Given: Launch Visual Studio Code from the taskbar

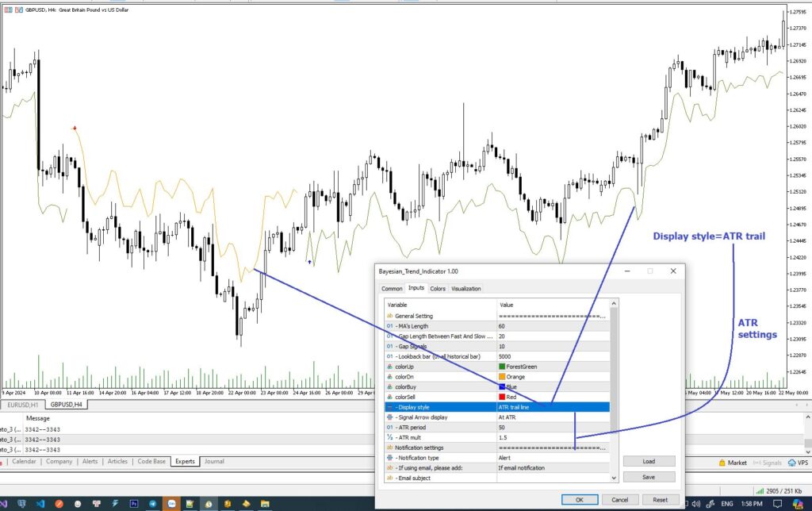Looking at the screenshot, I should [x=39, y=503].
